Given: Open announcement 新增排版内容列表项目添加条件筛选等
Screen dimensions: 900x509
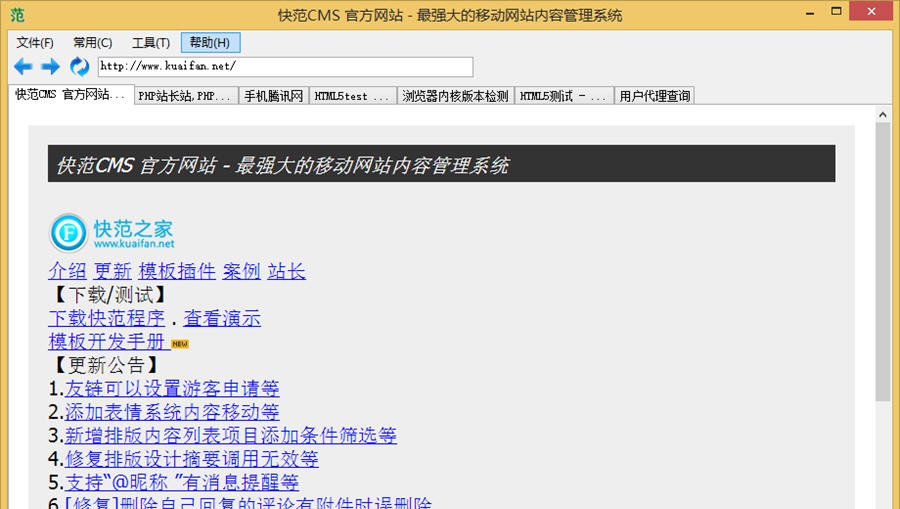Looking at the screenshot, I should click(230, 436).
